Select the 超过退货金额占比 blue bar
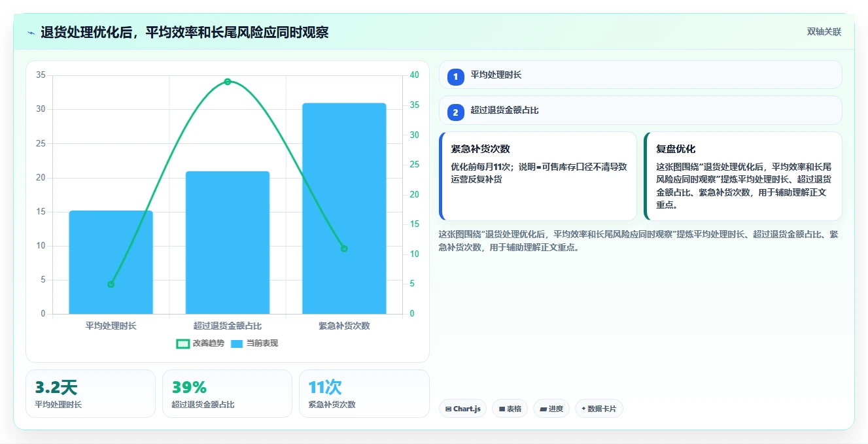The image size is (868, 444). (x=228, y=243)
